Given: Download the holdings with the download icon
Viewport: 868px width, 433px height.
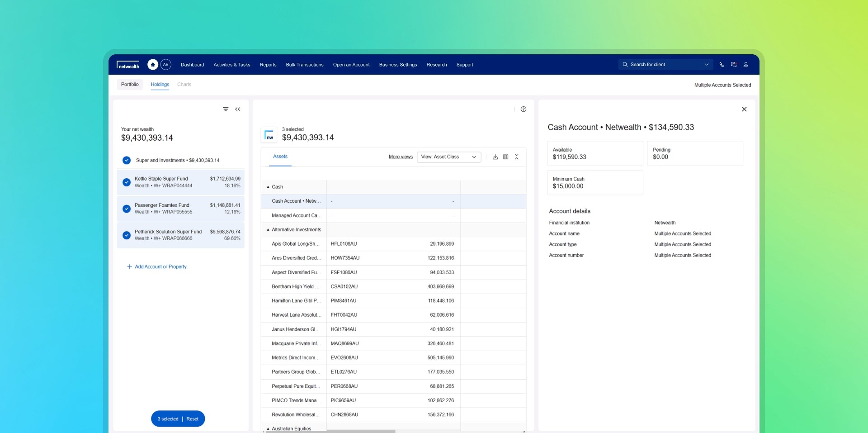Looking at the screenshot, I should tap(495, 157).
